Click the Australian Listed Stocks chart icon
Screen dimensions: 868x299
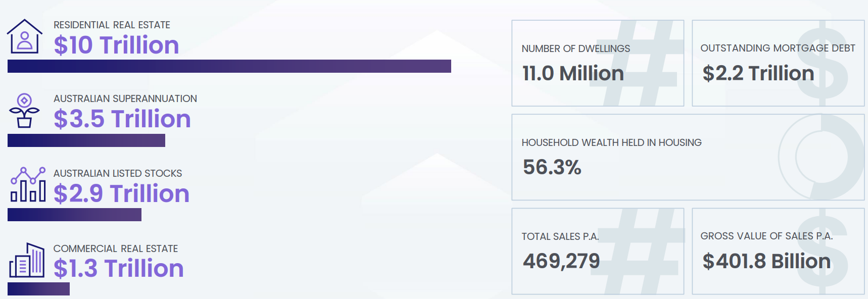(x=28, y=185)
